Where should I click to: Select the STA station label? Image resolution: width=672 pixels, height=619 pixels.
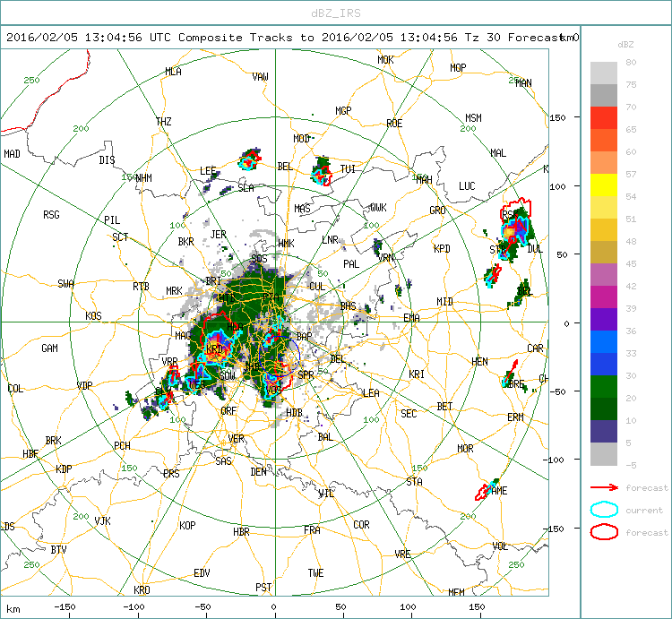[x=415, y=482]
